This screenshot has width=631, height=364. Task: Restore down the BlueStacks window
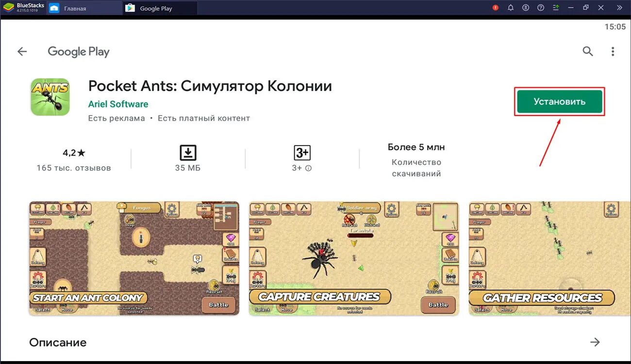(586, 8)
